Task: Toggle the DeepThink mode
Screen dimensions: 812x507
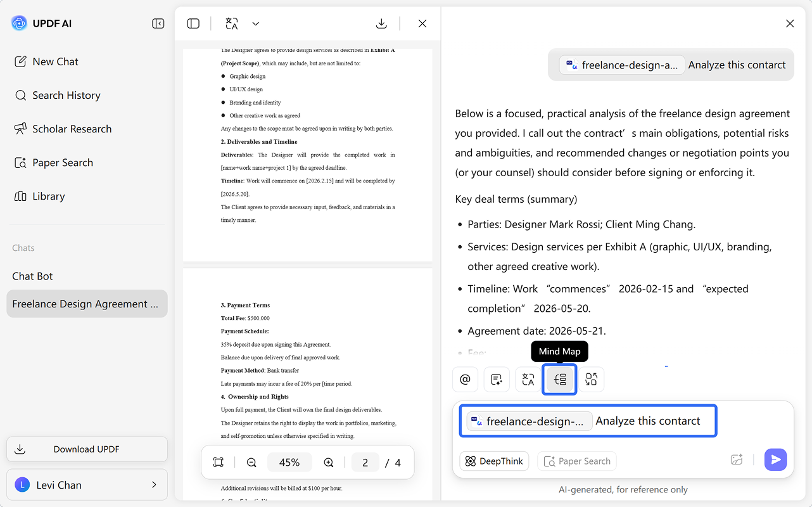Action: click(x=494, y=461)
